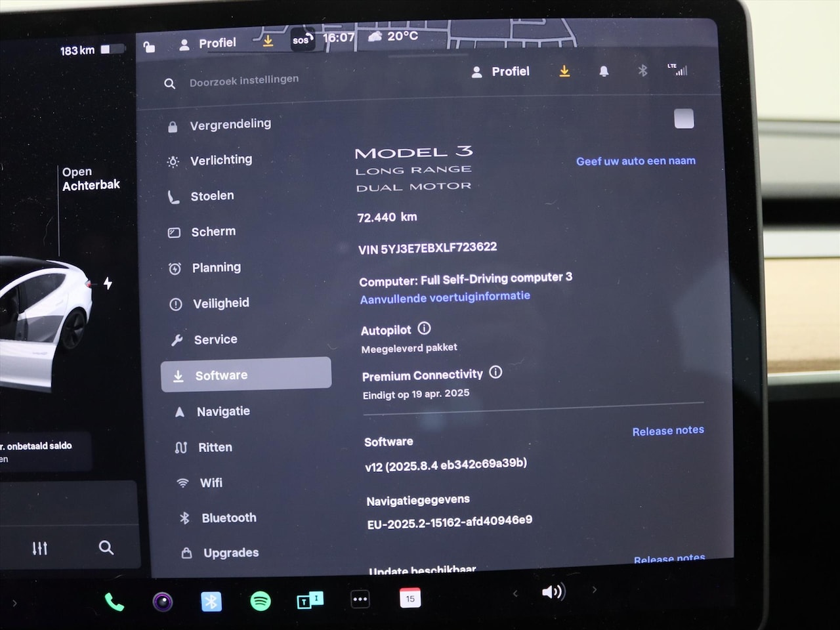This screenshot has height=630, width=840.
Task: Open Verlichting settings
Action: click(x=221, y=160)
